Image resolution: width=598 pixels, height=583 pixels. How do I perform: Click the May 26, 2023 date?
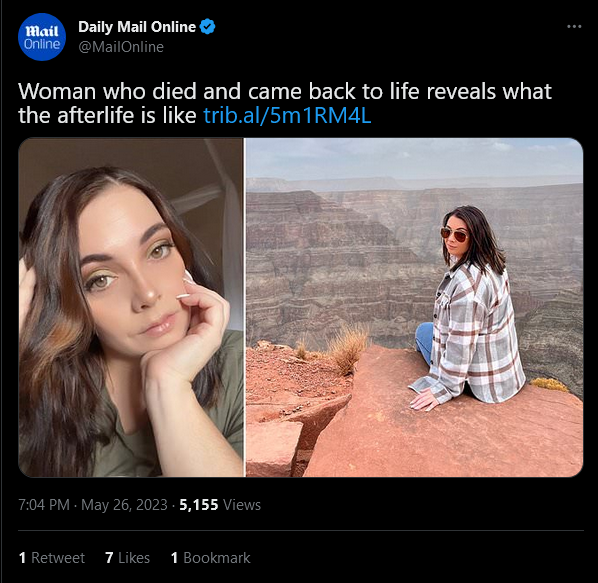(x=124, y=505)
